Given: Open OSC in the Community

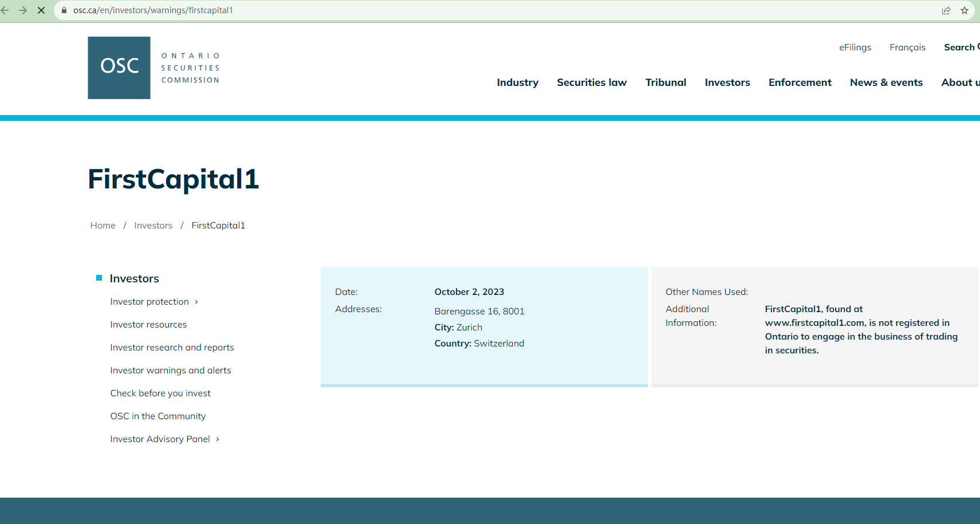Looking at the screenshot, I should [x=158, y=416].
